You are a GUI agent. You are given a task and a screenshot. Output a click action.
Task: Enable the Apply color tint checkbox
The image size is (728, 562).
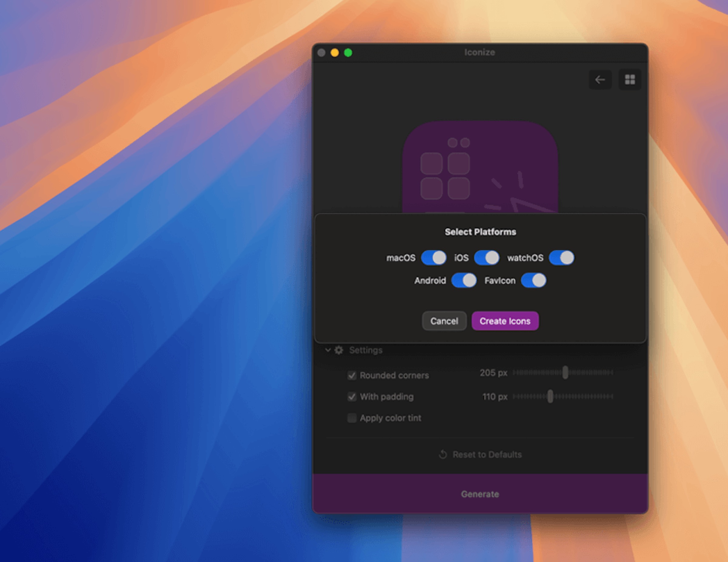tap(352, 418)
